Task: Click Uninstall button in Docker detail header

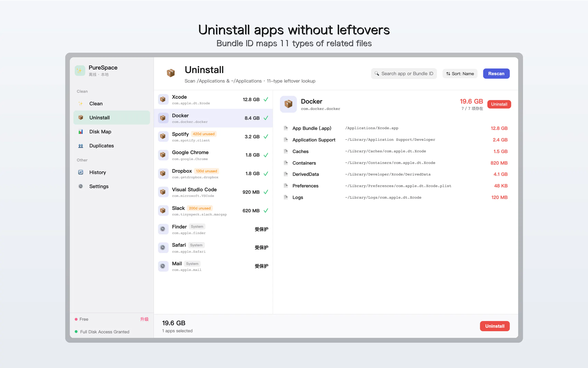Action: point(499,104)
